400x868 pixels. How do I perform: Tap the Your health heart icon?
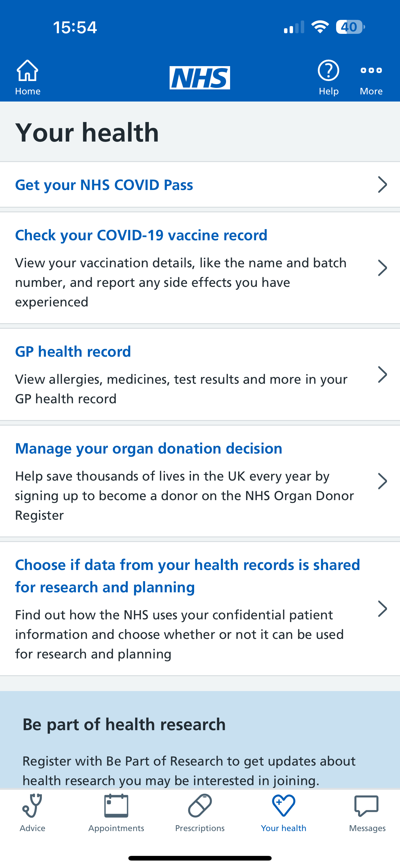coord(283,806)
